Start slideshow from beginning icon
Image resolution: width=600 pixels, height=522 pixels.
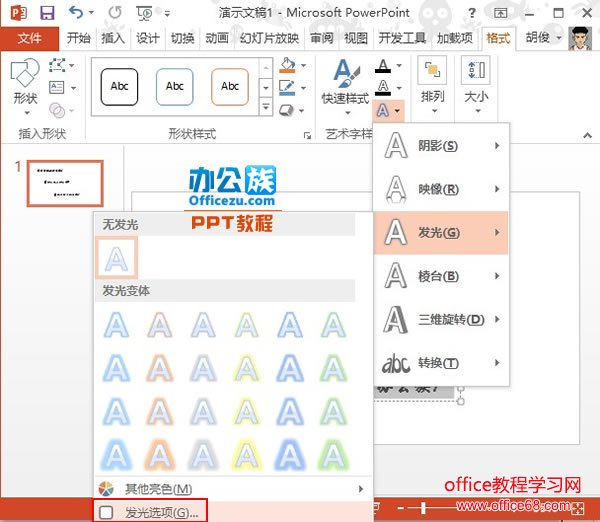point(144,13)
